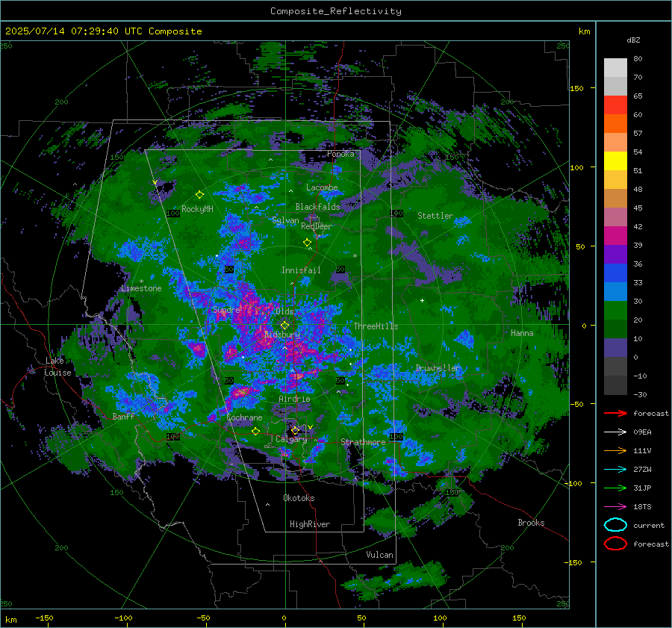Screen dimensions: 672x628
Task: Click yellow diamond marker under Cochrane label
Action: pos(256,432)
